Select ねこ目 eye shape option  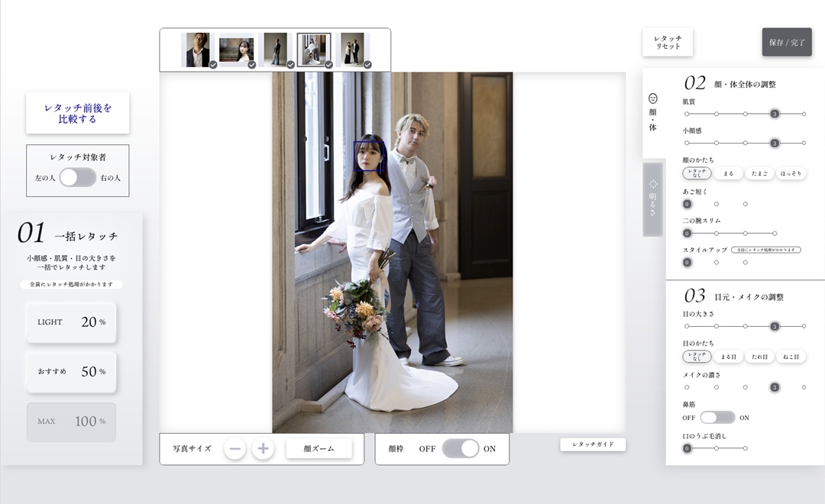tap(791, 357)
